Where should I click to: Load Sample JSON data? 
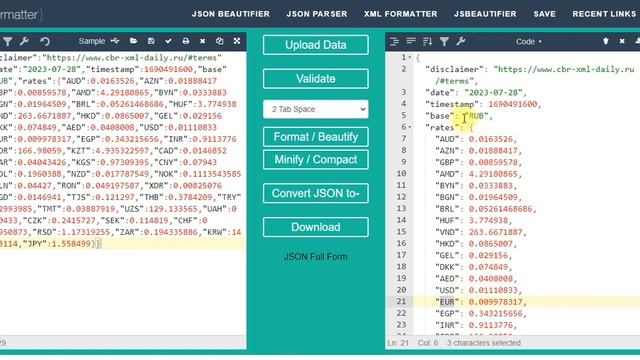click(91, 41)
